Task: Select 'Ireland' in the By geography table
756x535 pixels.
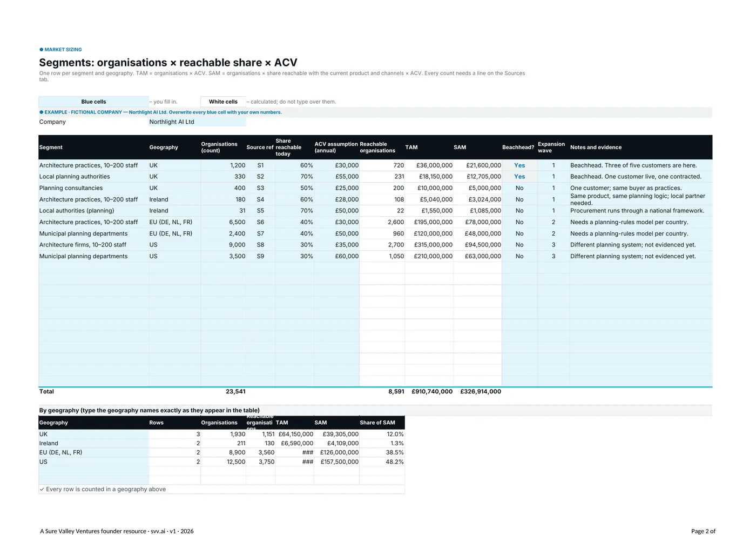Action: click(x=93, y=443)
